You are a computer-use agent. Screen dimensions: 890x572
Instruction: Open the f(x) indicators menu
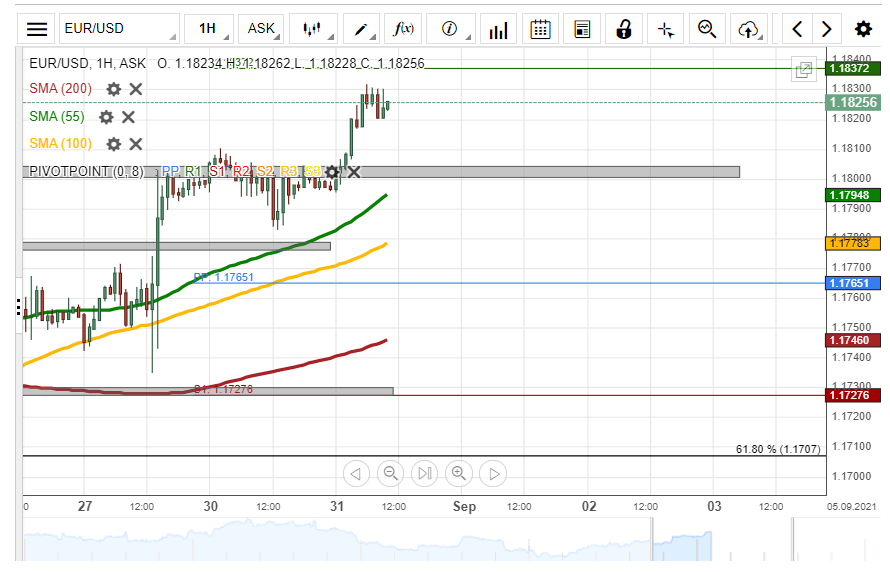405,29
